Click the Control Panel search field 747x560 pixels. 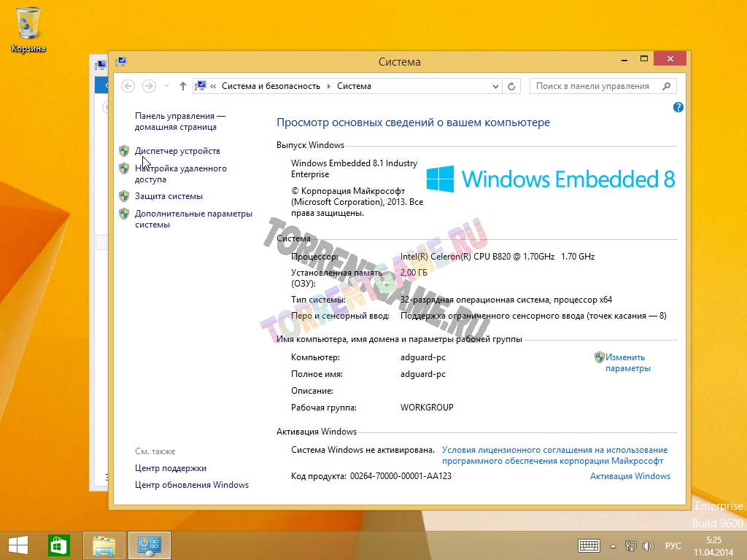595,86
